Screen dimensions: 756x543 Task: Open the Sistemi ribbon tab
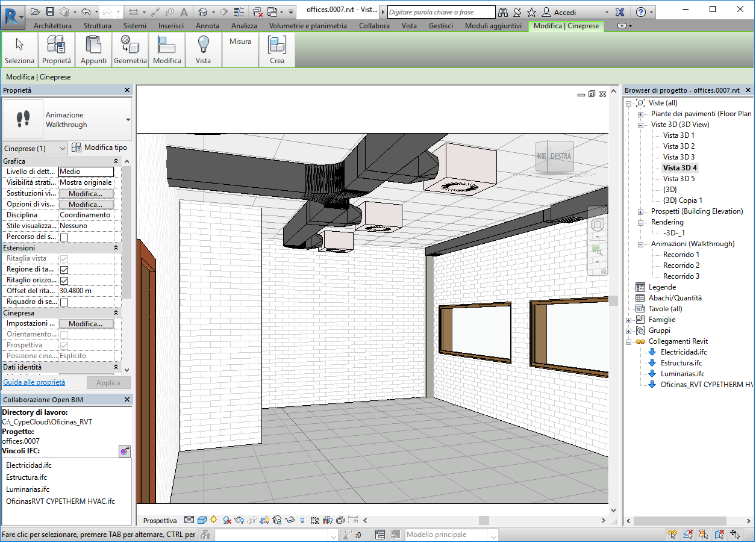[135, 26]
